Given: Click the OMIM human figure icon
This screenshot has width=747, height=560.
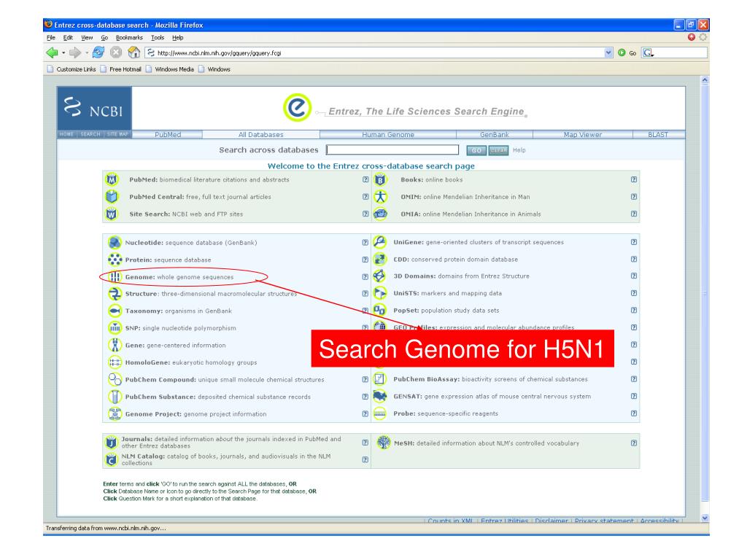Looking at the screenshot, I should click(x=380, y=197).
